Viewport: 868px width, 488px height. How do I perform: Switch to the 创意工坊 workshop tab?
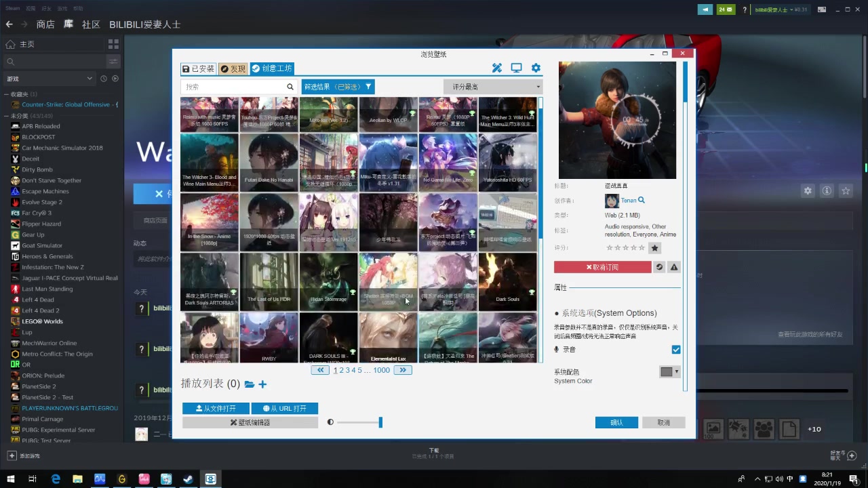tap(272, 68)
